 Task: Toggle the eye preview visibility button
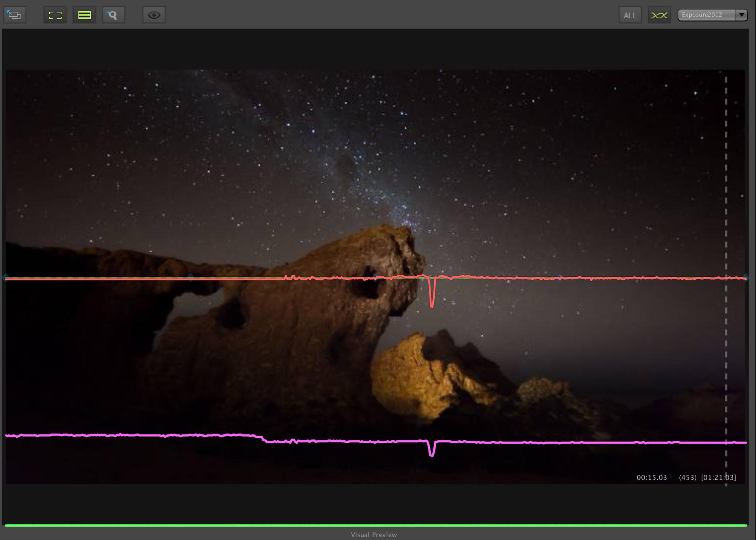tap(154, 15)
